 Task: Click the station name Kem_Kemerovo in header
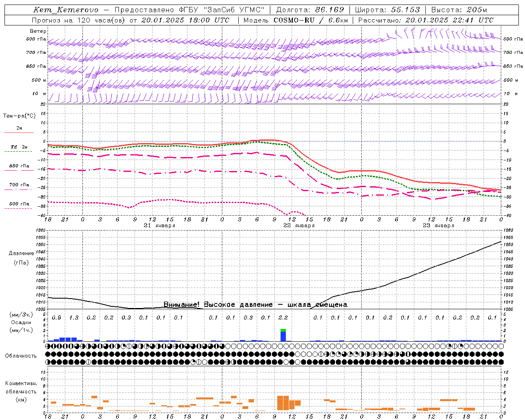(66, 10)
